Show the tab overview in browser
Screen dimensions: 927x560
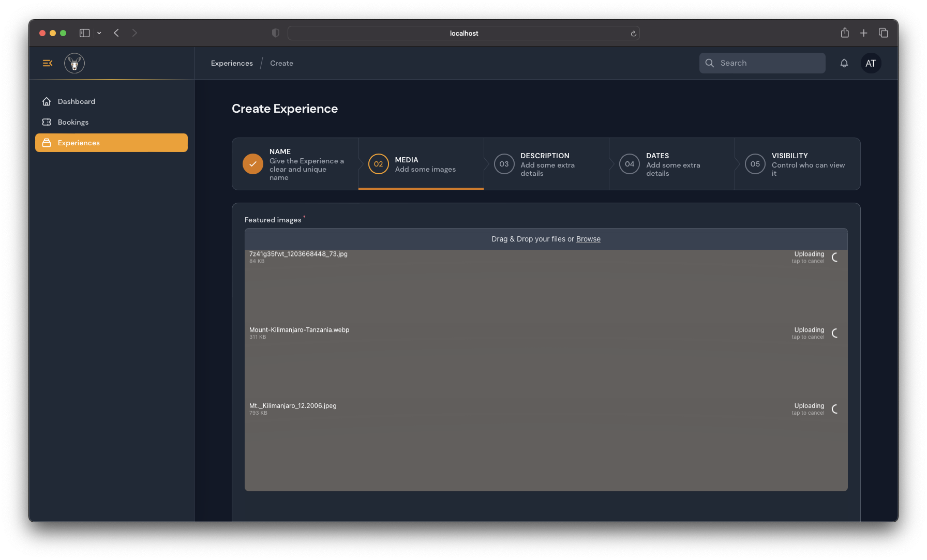[x=883, y=33]
